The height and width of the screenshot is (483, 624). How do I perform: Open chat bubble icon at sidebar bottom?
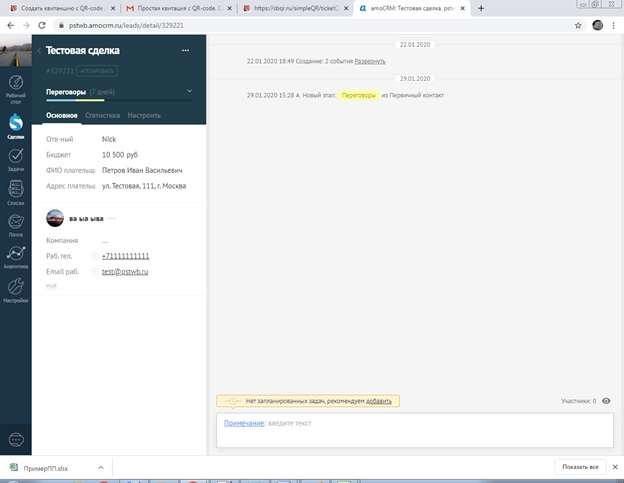(x=15, y=439)
